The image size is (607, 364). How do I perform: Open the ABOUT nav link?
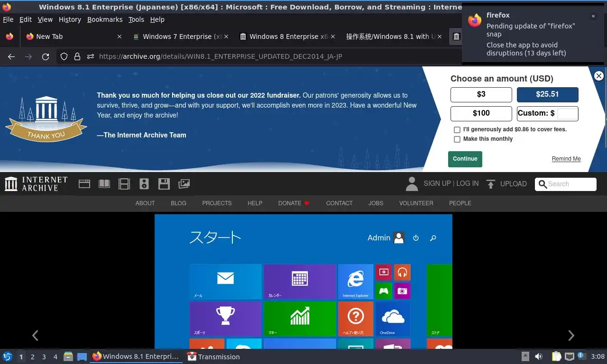pyautogui.click(x=145, y=203)
